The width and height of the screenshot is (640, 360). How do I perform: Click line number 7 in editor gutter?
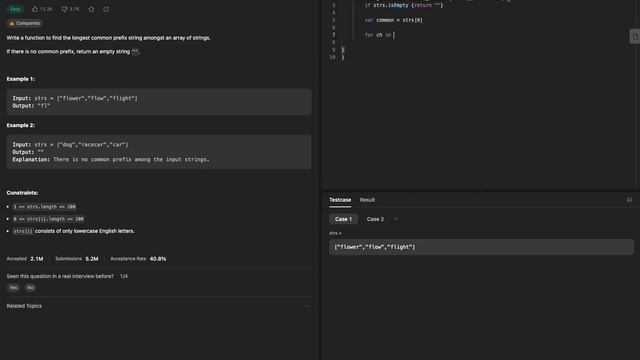(333, 35)
